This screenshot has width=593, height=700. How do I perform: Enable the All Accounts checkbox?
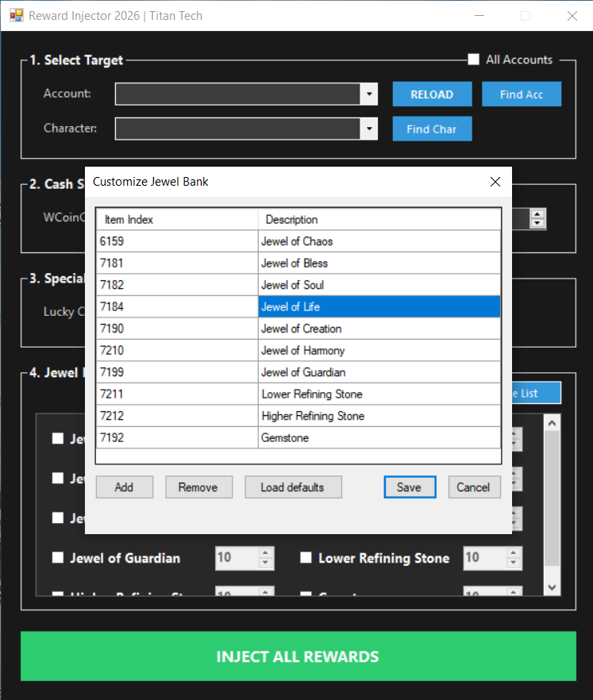[x=474, y=60]
